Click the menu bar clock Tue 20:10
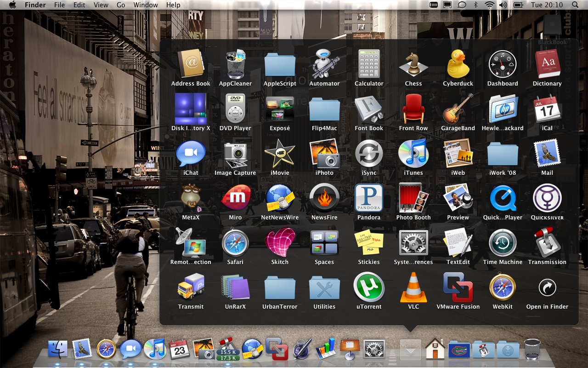The height and width of the screenshot is (368, 588). click(547, 5)
